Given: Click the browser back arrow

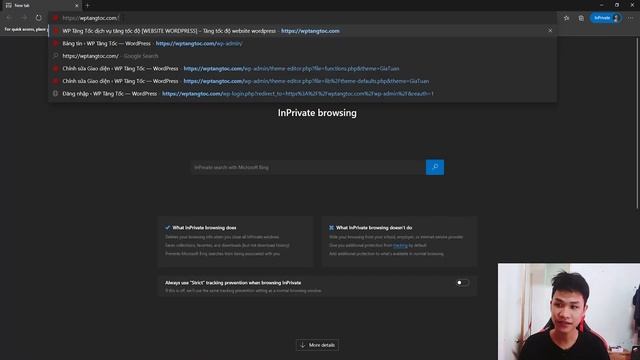Looking at the screenshot, I should click(x=9, y=18).
